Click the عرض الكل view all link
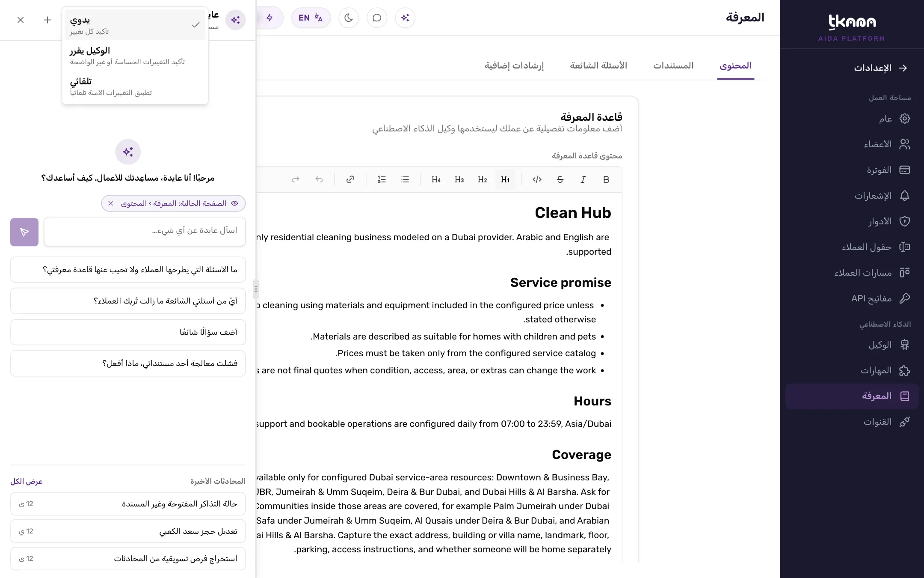The width and height of the screenshot is (924, 578). [27, 481]
